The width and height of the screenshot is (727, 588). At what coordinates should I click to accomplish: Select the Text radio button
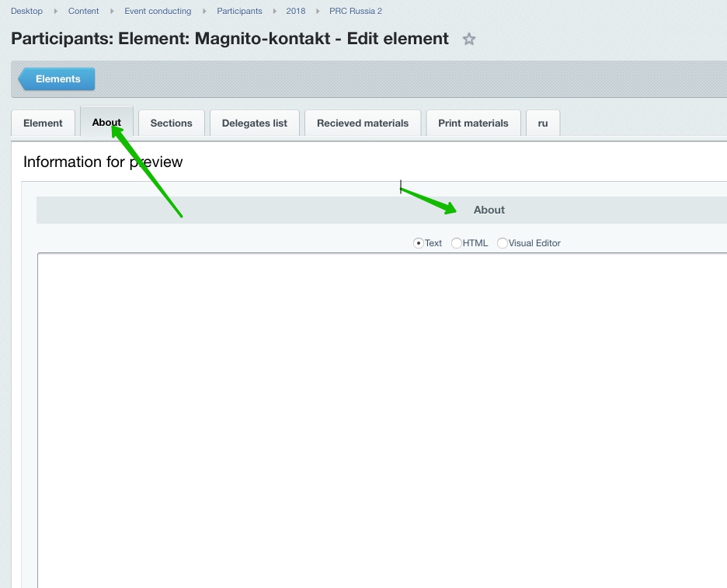tap(419, 243)
